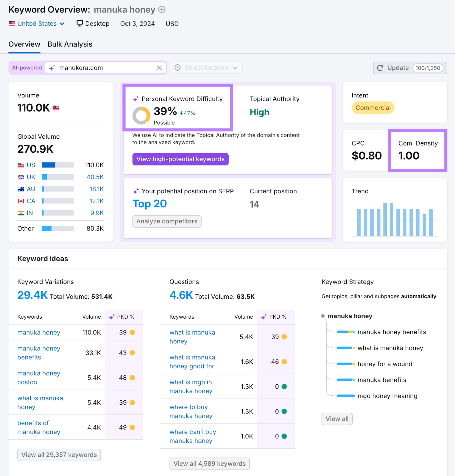Click the Trend bar chart
The width and height of the screenshot is (455, 476).
pos(395,220)
